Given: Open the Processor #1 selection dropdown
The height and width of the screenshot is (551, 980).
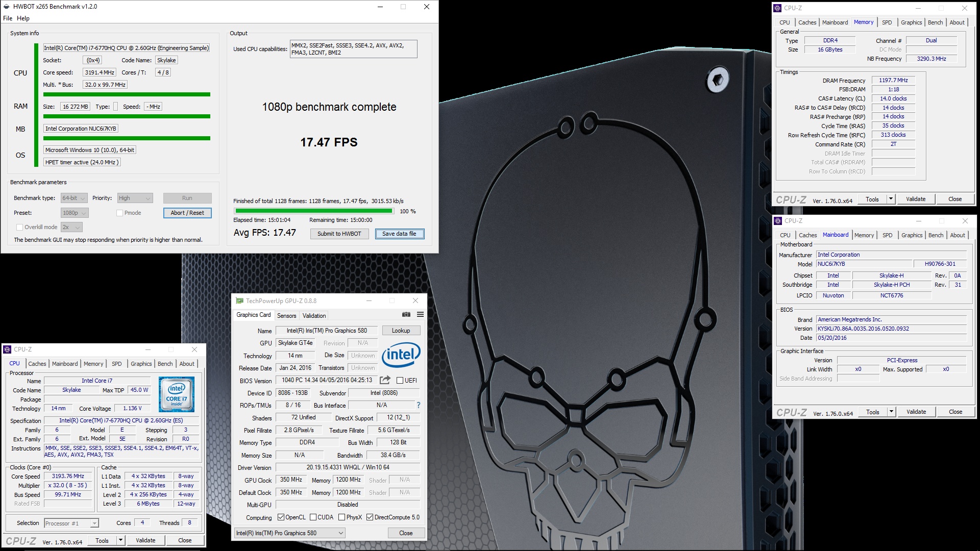Looking at the screenshot, I should pos(71,523).
